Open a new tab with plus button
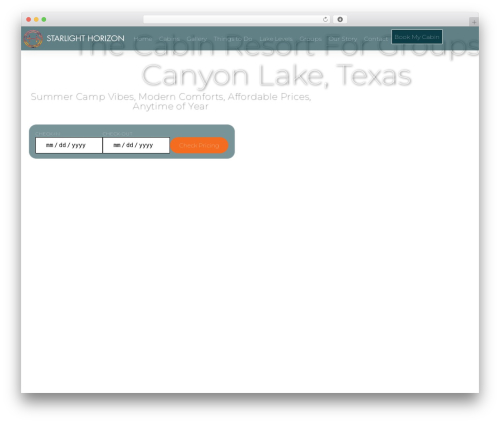 [474, 22]
